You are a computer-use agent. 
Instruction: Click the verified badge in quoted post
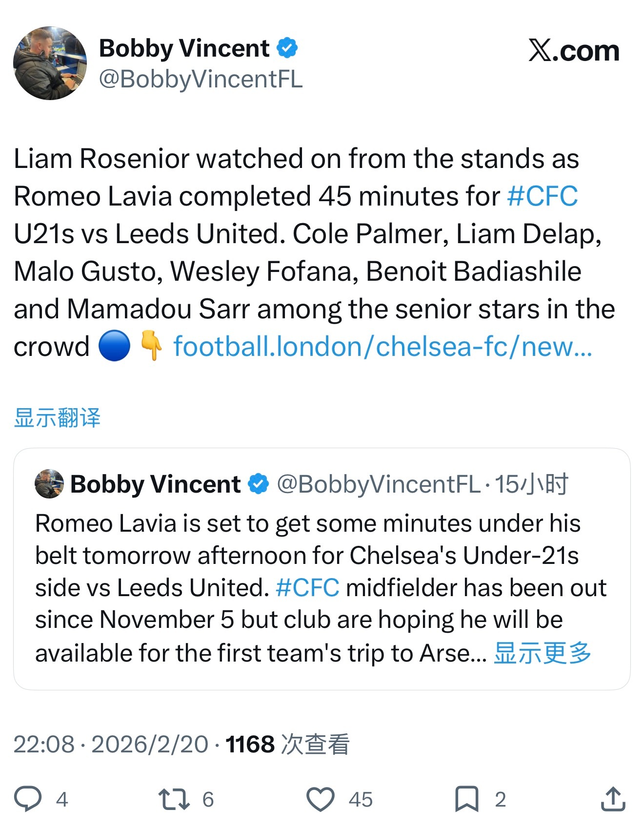click(x=259, y=484)
